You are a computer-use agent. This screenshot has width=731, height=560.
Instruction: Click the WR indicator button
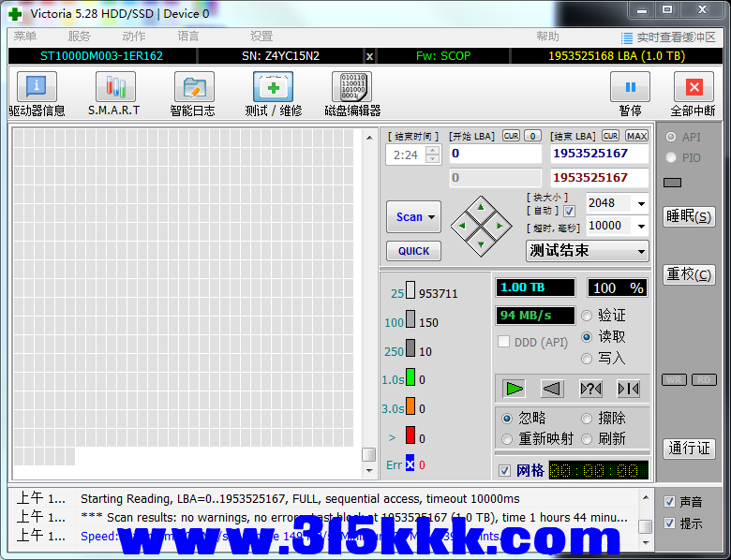(674, 379)
